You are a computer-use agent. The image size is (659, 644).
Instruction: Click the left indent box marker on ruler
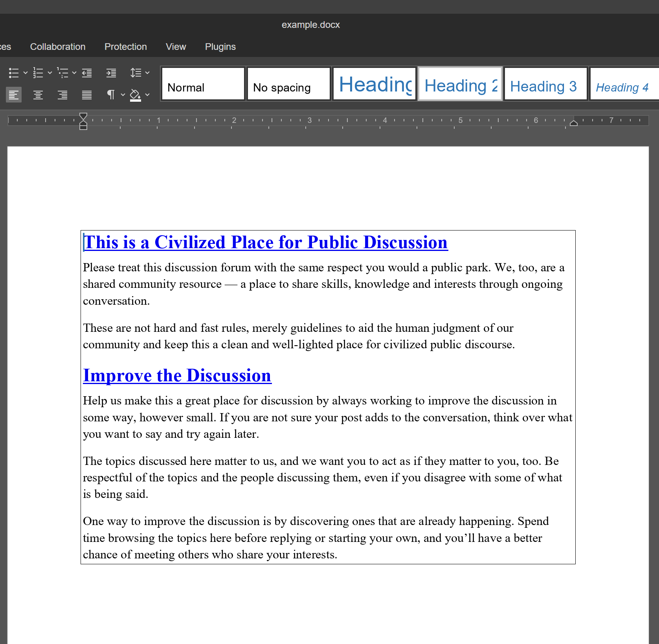pyautogui.click(x=83, y=127)
